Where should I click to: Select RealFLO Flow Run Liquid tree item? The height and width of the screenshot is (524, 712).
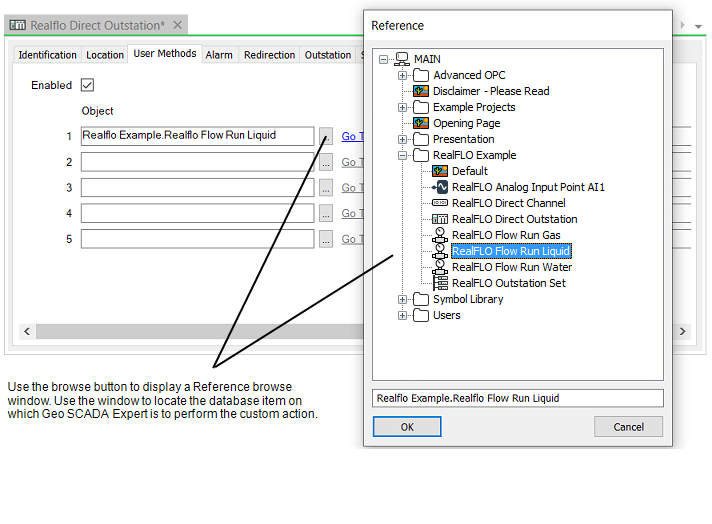point(510,251)
